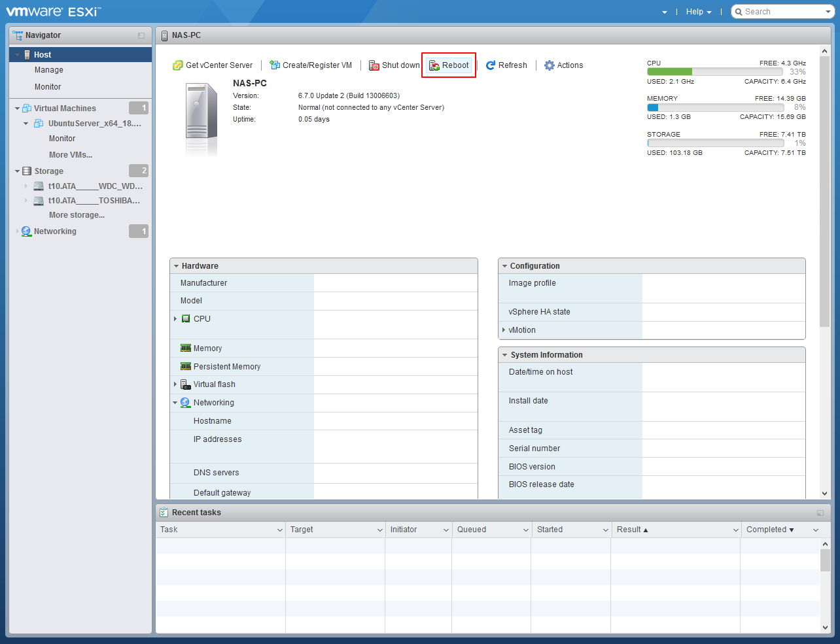Open the Actions gear icon

550,65
